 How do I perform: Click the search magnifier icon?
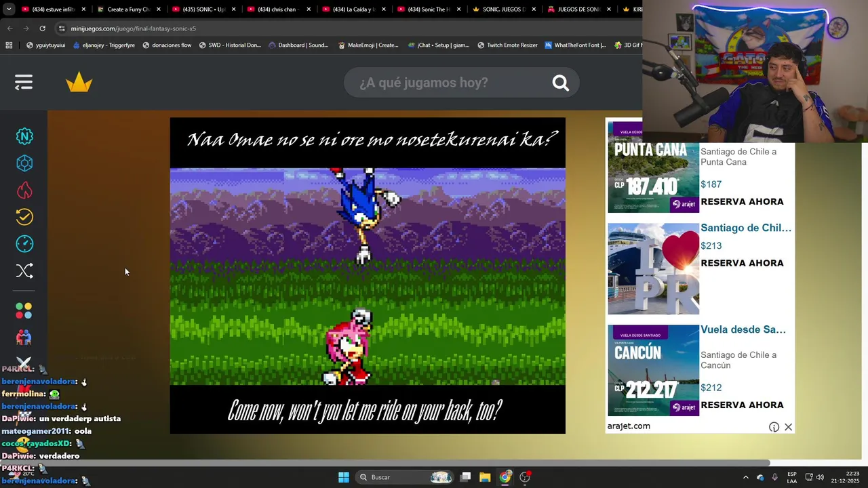560,83
